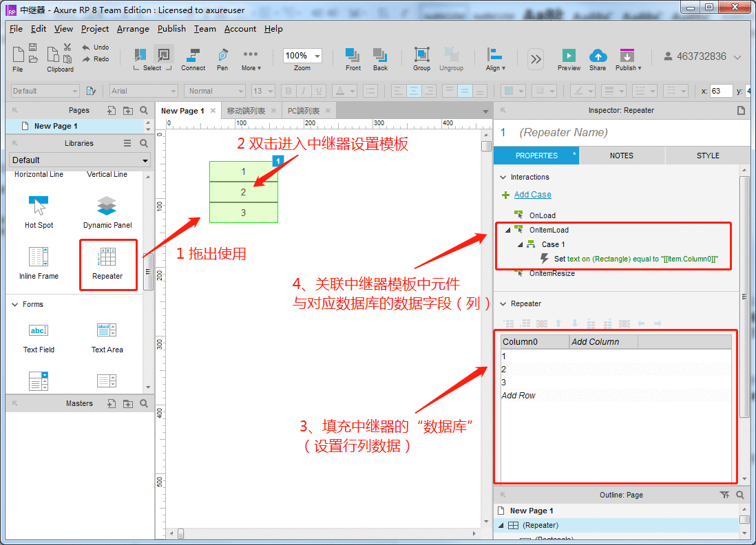Select the Hot Spot widget
The image size is (756, 545).
39,212
